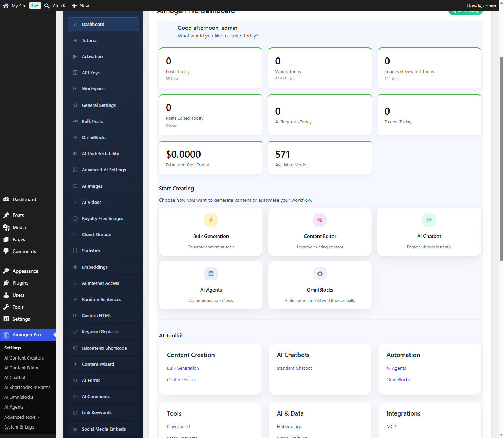Click the OmniBlocks gear icon
Screen dimensions: 504x438
pyautogui.click(x=320, y=274)
